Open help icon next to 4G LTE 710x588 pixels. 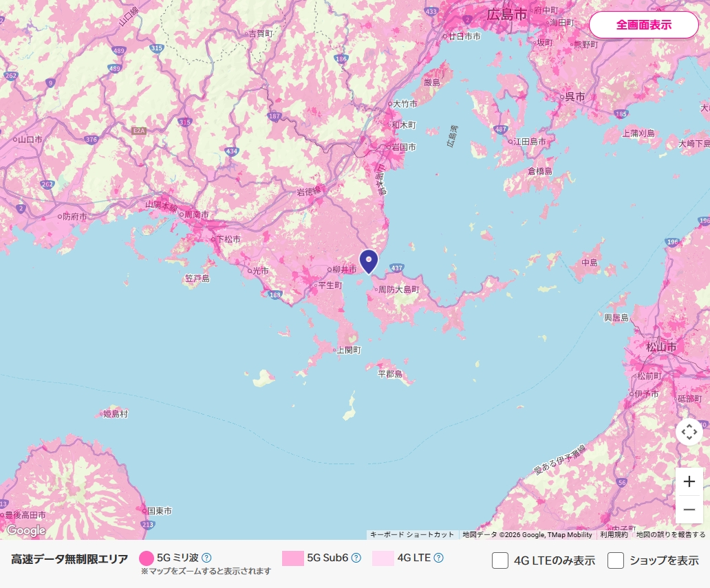[x=438, y=558]
